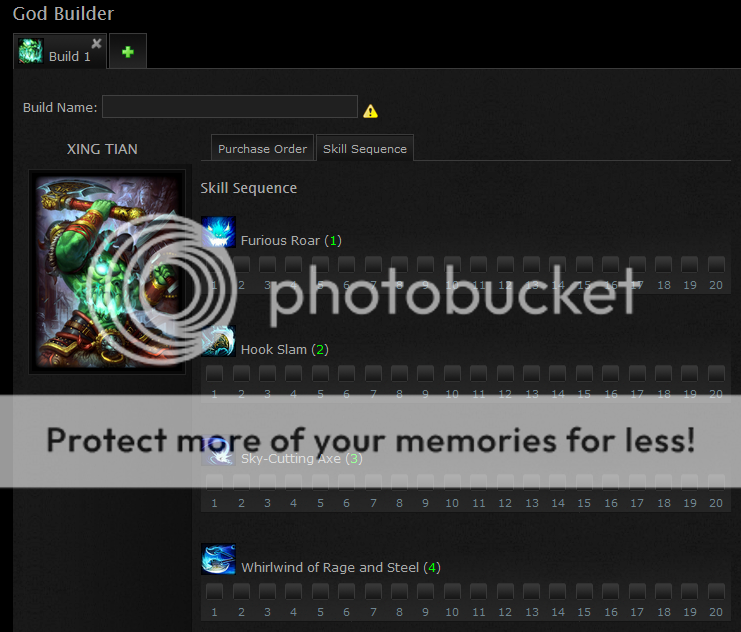Check level 18 box for Hook Slam
Image resolution: width=741 pixels, height=632 pixels.
pos(663,373)
